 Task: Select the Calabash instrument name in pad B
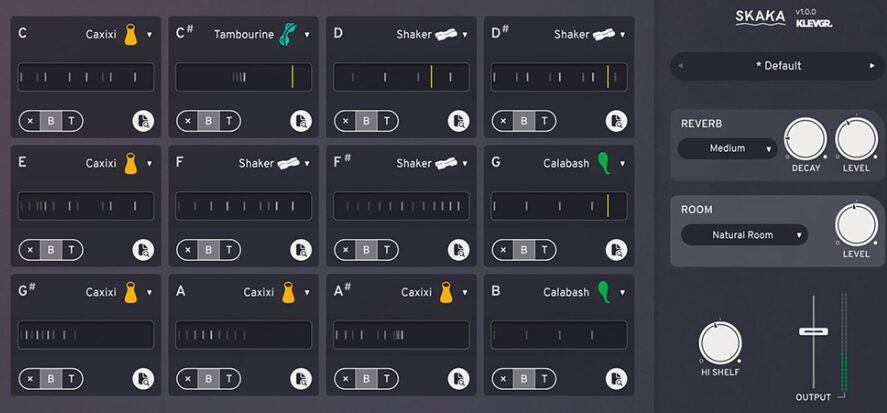tap(566, 293)
